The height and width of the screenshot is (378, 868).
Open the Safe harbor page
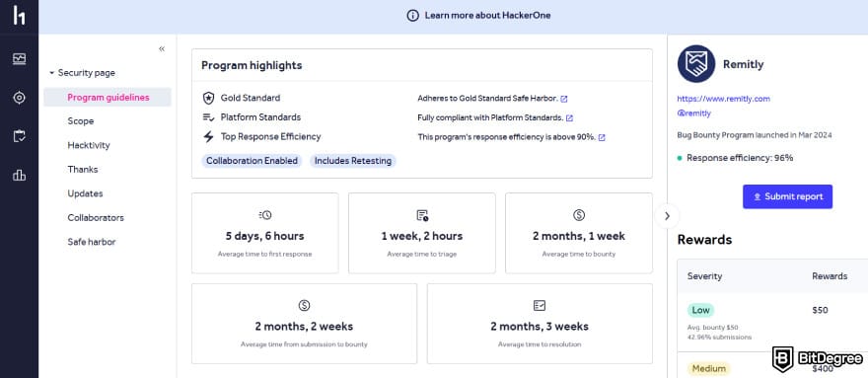tap(92, 242)
